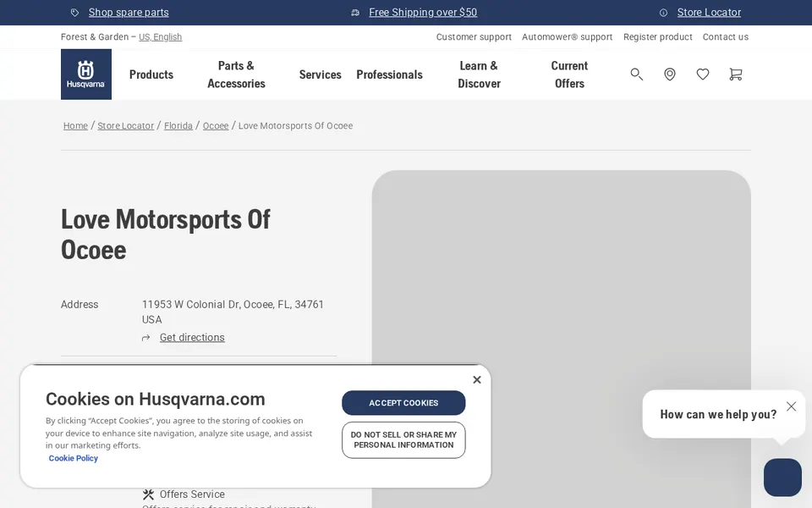Open the Learn & Discover menu
Screen dimensions: 812x508
pos(479,75)
